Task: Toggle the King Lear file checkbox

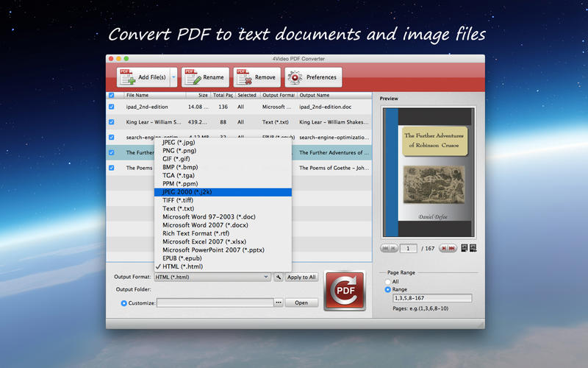Action: [x=112, y=121]
